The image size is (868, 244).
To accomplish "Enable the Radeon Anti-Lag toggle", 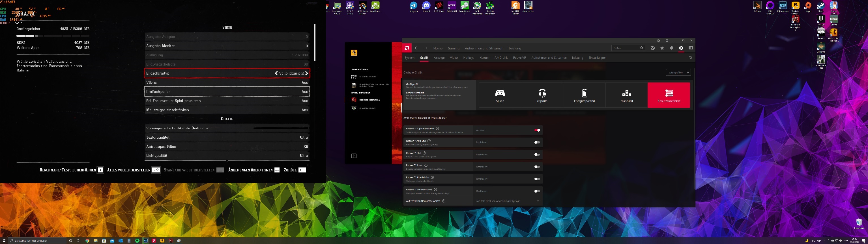I will [x=537, y=142].
